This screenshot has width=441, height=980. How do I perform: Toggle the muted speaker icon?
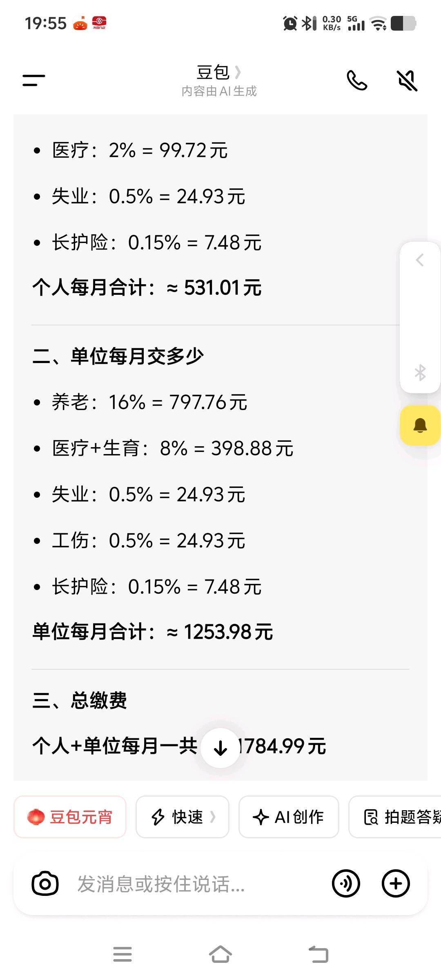pos(407,80)
